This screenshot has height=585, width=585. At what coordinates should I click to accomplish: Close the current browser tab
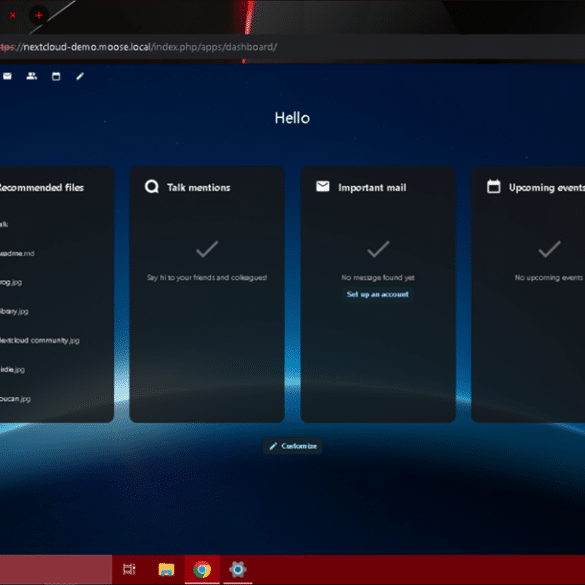tap(13, 15)
